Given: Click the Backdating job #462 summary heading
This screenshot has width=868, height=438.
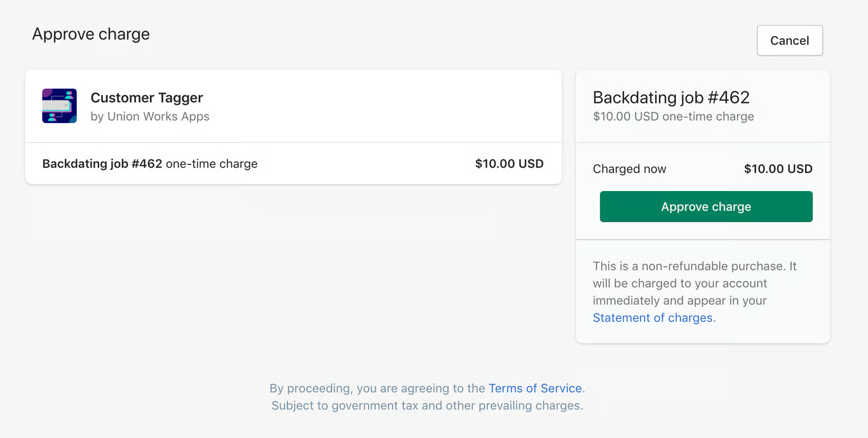Looking at the screenshot, I should coord(671,98).
